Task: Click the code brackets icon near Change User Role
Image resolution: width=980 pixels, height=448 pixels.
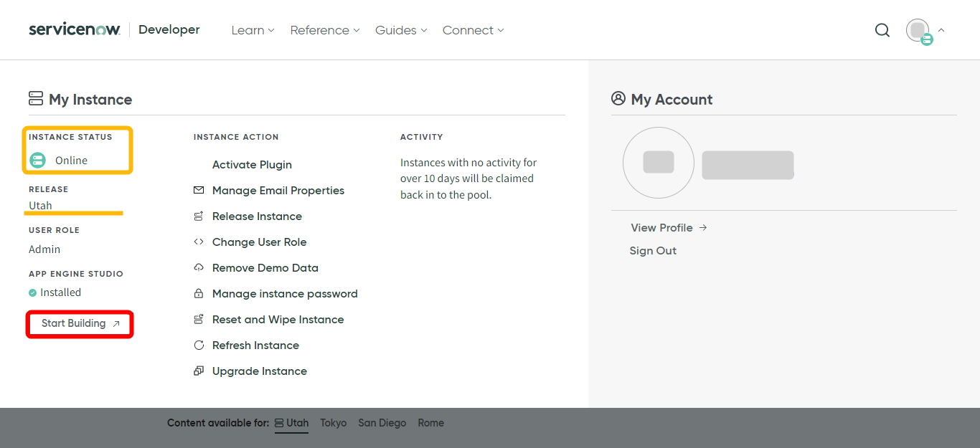Action: coord(198,242)
